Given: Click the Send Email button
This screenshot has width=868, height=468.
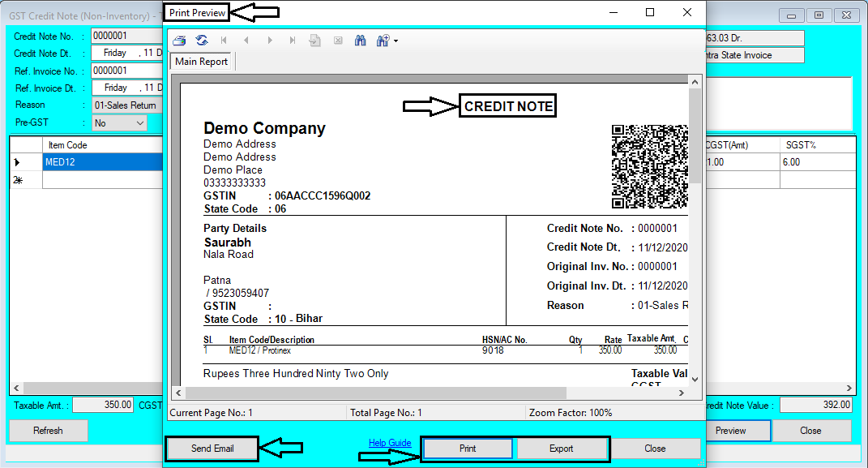Looking at the screenshot, I should coord(212,448).
